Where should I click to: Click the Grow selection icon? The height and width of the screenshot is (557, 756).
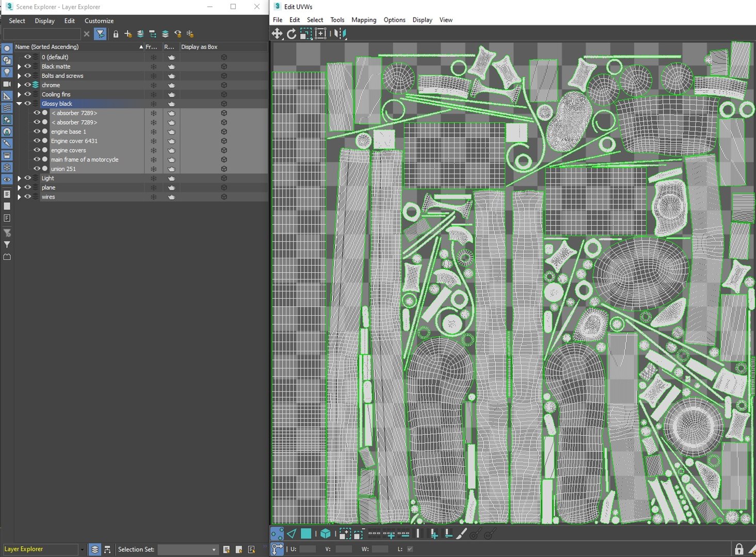(x=345, y=534)
